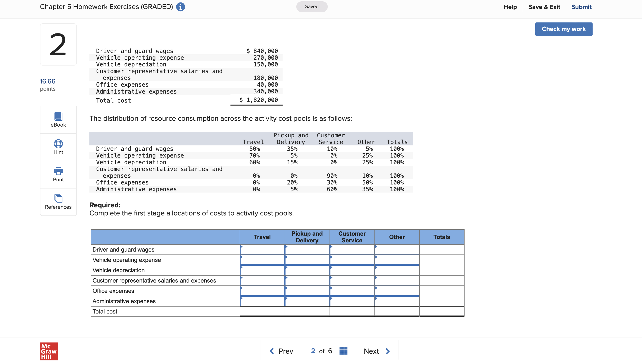Image resolution: width=642 pixels, height=364 pixels.
Task: Click the Travel cell for Driver and guard wages
Action: [x=262, y=250]
